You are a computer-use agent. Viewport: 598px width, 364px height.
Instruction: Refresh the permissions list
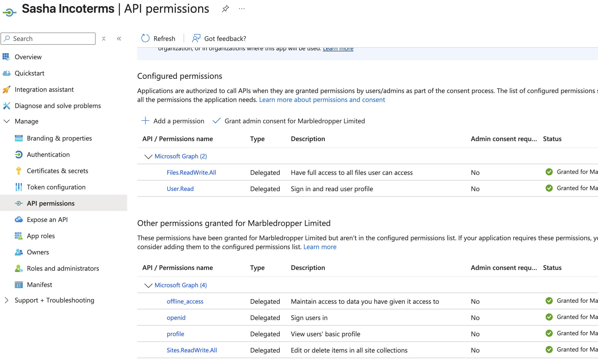tap(158, 38)
